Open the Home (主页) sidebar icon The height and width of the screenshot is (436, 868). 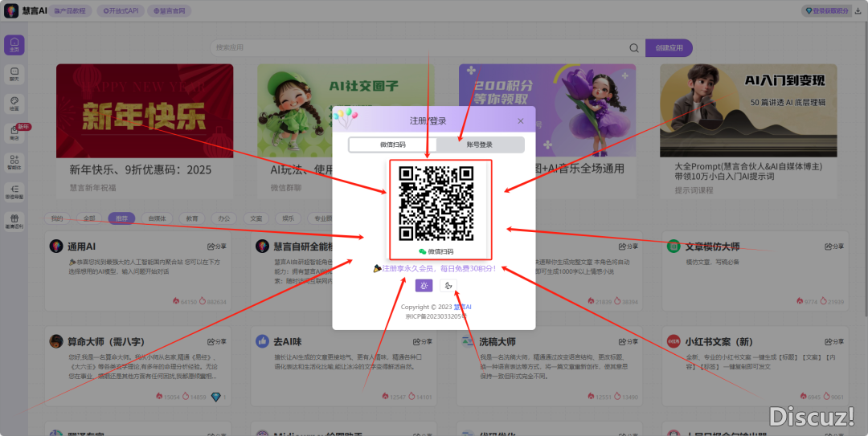pos(14,45)
